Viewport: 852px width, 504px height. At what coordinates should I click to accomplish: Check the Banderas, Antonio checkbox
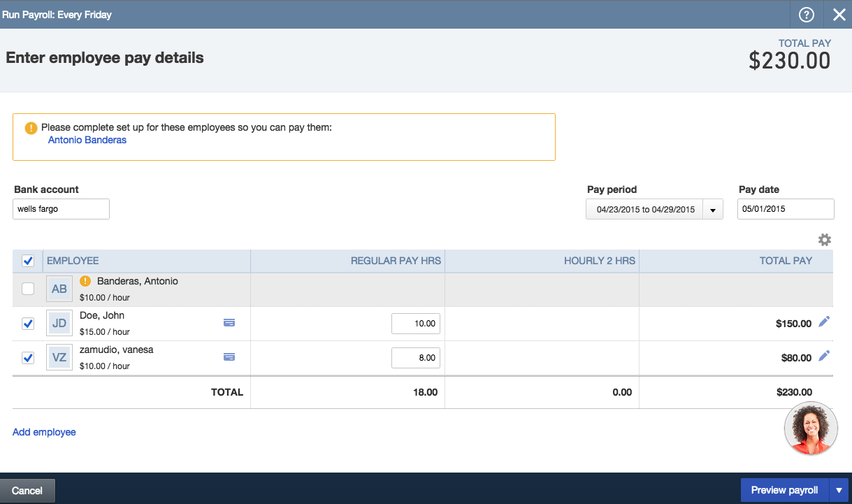click(x=28, y=289)
